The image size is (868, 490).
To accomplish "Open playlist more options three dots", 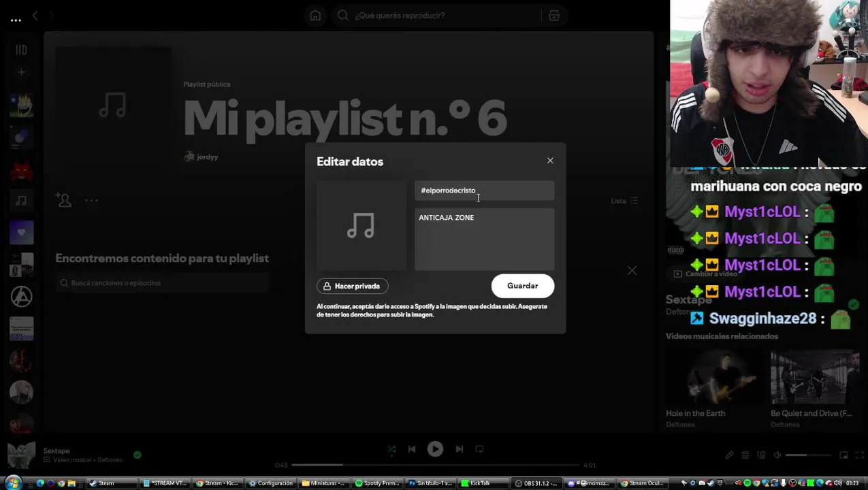I will 92,200.
